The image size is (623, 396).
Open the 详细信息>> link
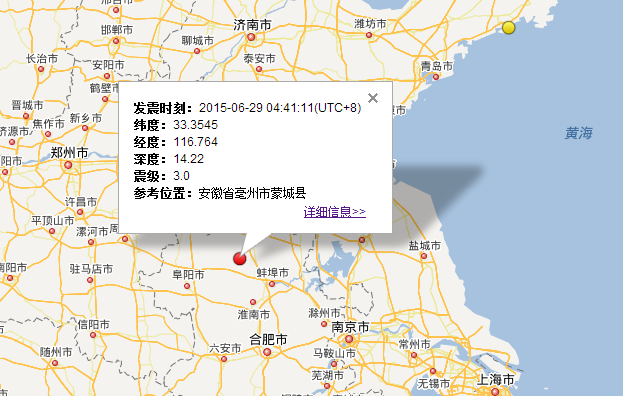335,212
